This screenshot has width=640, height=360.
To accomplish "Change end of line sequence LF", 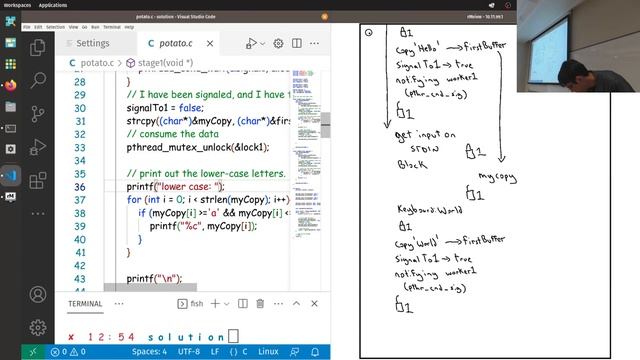I will click(215, 351).
